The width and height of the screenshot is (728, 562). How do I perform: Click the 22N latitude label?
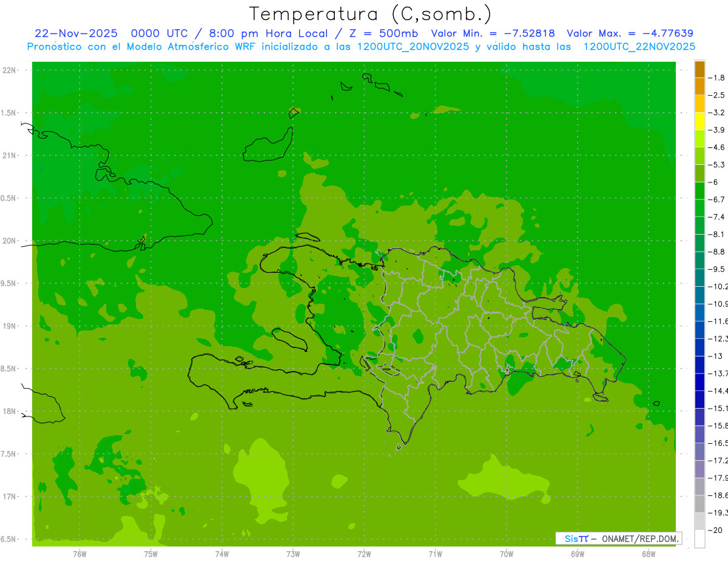point(10,70)
